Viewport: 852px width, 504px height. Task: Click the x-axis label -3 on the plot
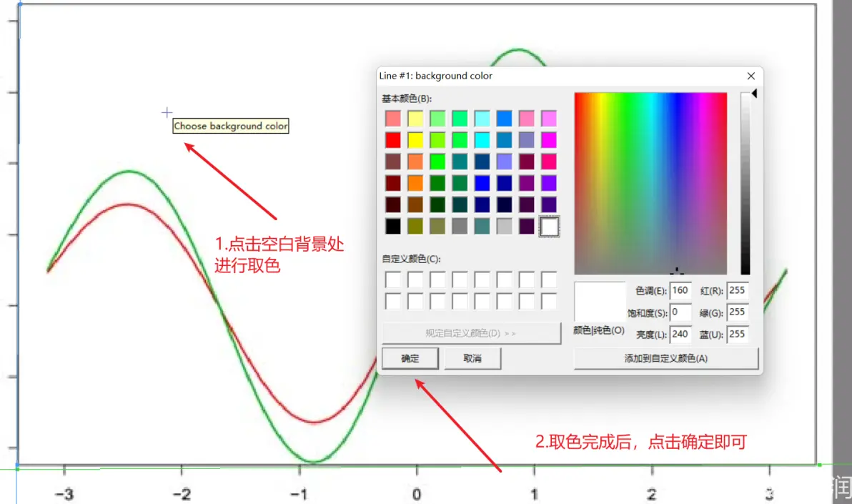pyautogui.click(x=64, y=494)
